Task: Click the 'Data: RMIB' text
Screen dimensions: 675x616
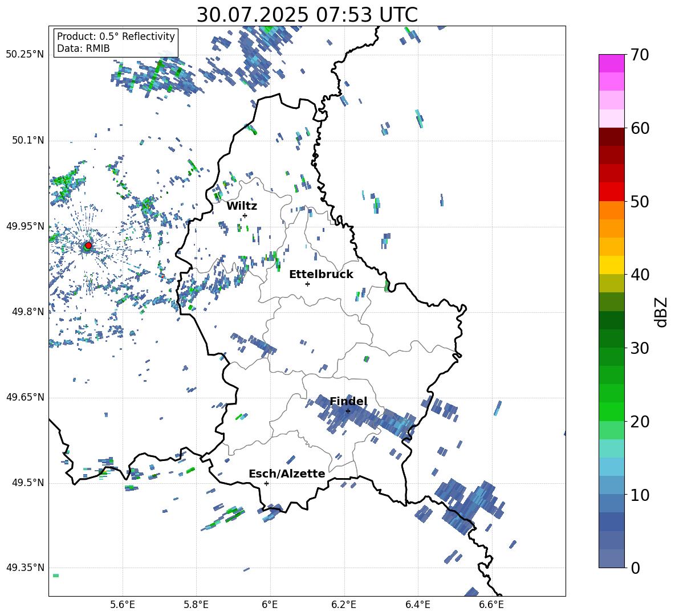Action: (83, 48)
